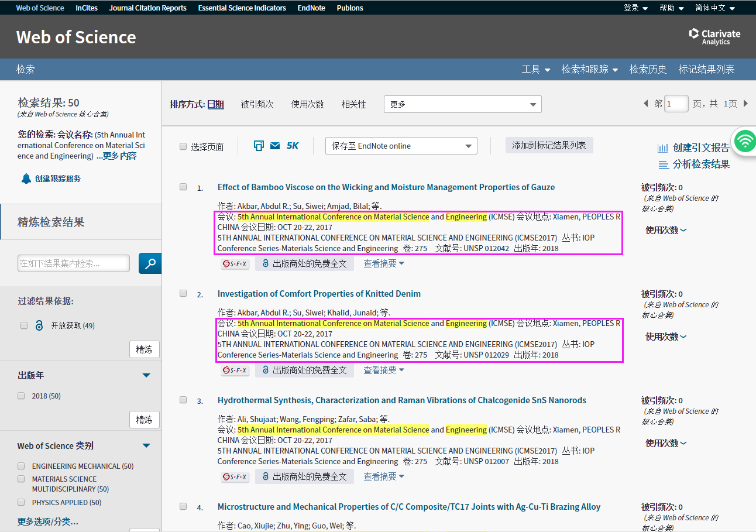Click the S·F·X link icon for result 3
Screen dimensions: 756x532
(235, 477)
